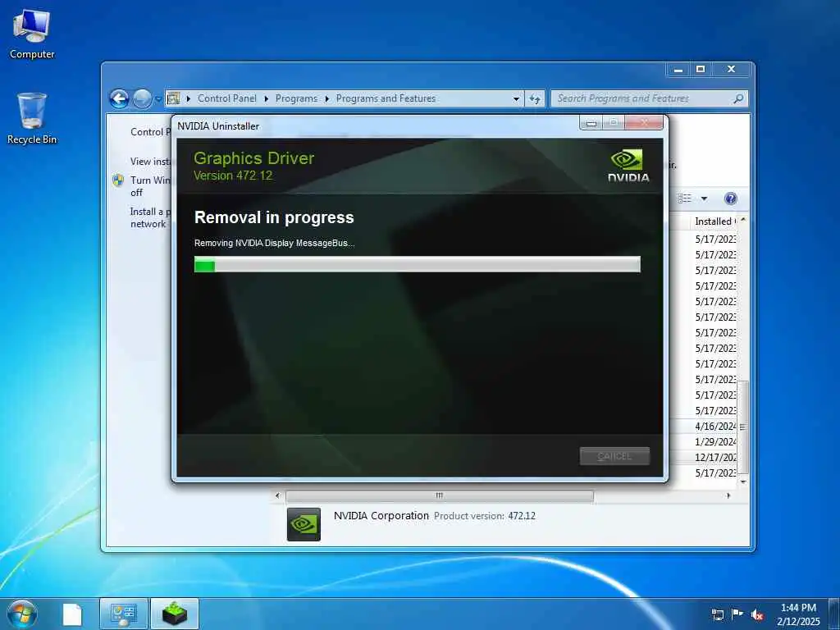Click the greyed CANCEL button in uninstaller
This screenshot has width=840, height=630.
(x=614, y=456)
